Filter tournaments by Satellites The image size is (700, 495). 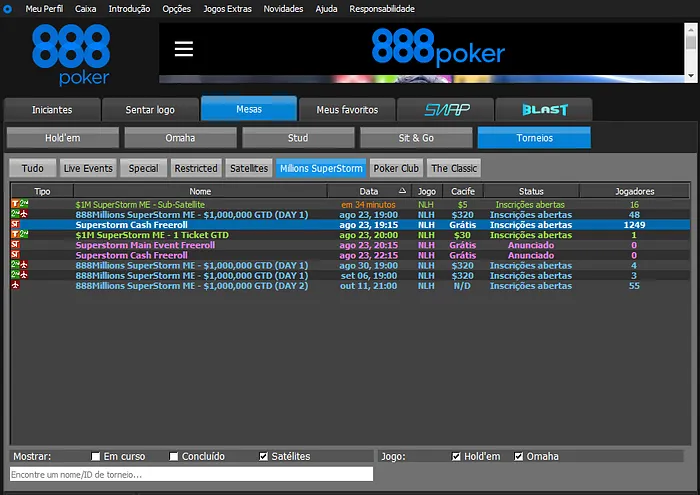coord(249,168)
